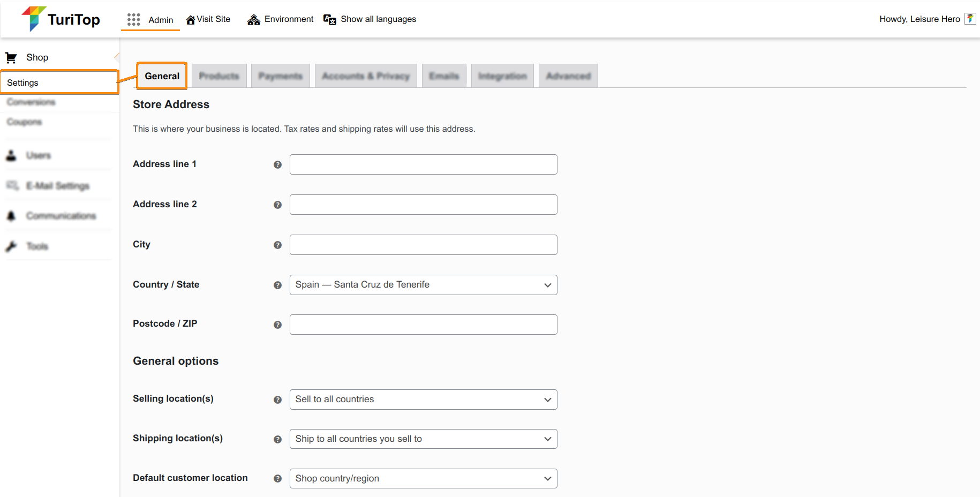Click help icon beside Country / State
The image size is (980, 497).
coord(277,285)
